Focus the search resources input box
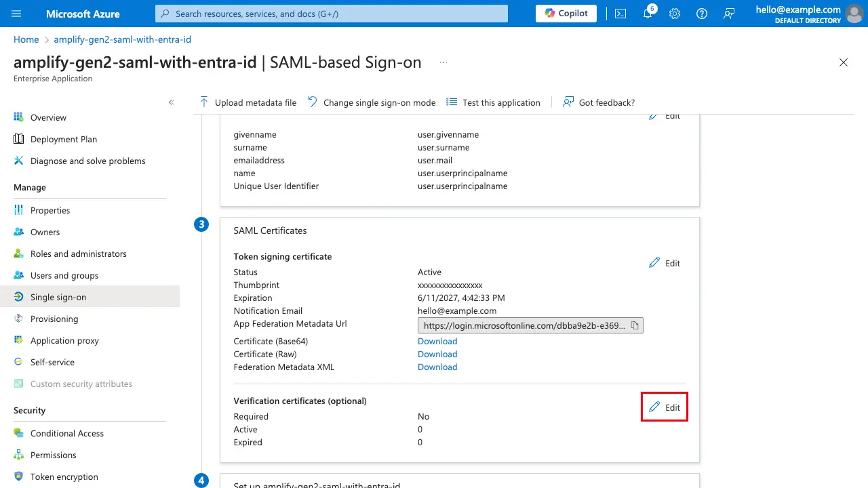The height and width of the screenshot is (488, 868). (332, 14)
